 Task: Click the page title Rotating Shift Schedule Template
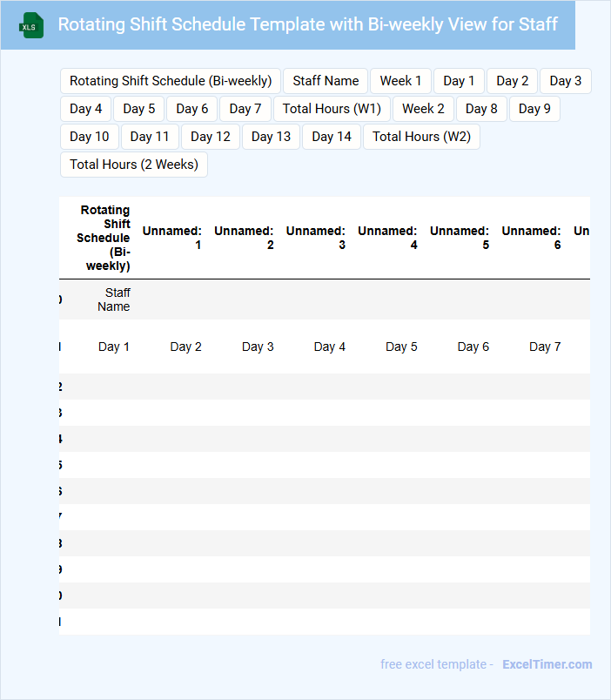coord(307,24)
